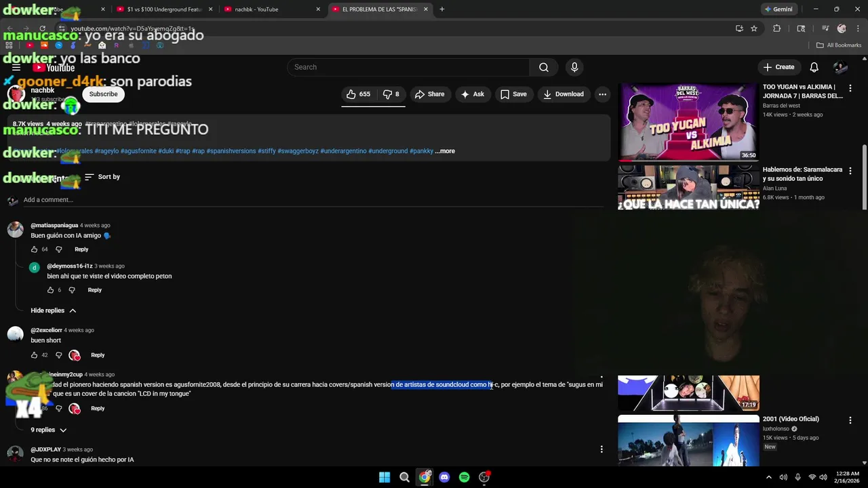
Task: Open more video actions ellipsis button
Action: 602,94
